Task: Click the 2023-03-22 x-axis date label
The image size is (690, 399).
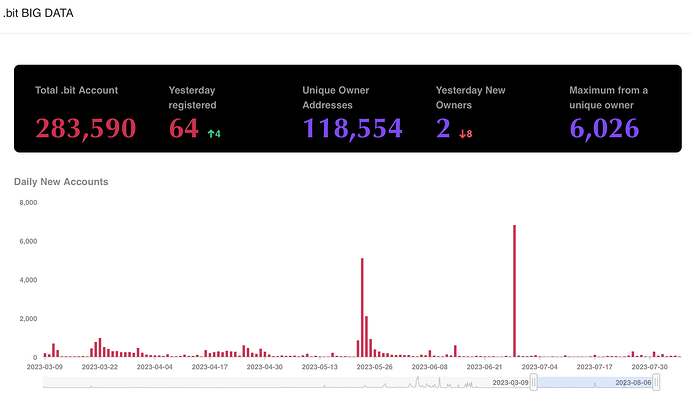Action: [x=100, y=367]
